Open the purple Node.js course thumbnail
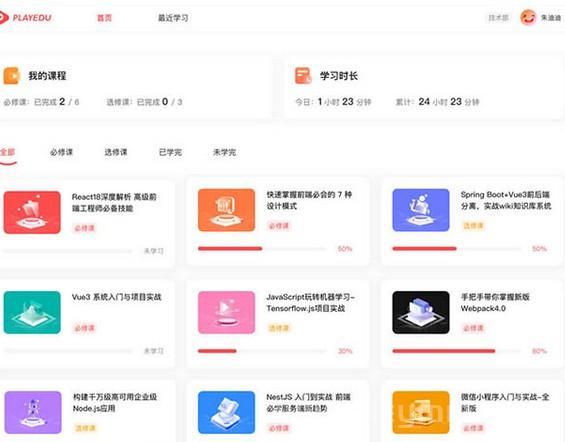The width and height of the screenshot is (565, 442). click(33, 412)
